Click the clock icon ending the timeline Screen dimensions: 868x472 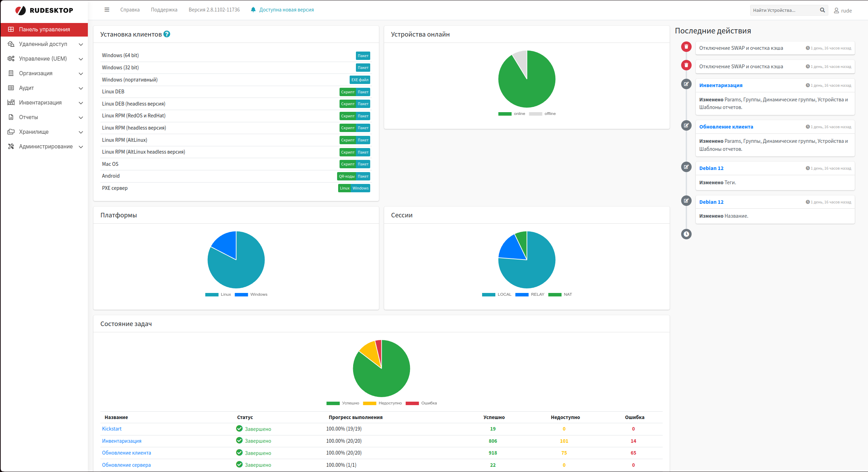pyautogui.click(x=686, y=234)
